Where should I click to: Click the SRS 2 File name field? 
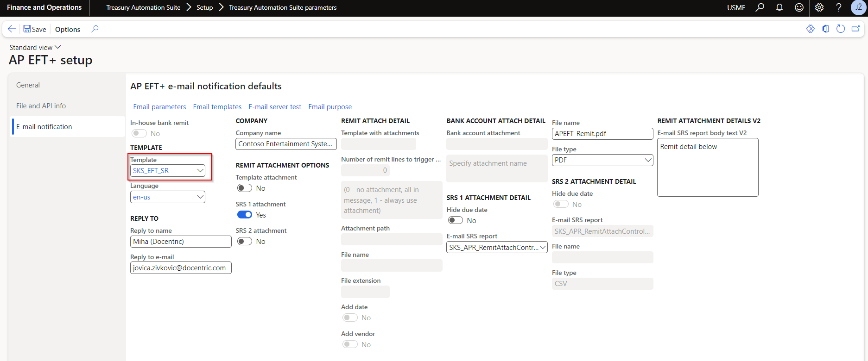click(602, 257)
